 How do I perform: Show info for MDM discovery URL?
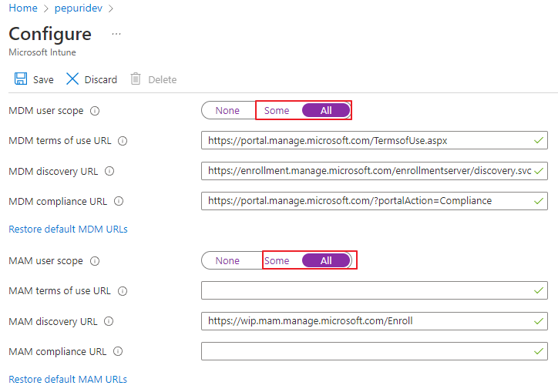(109, 172)
